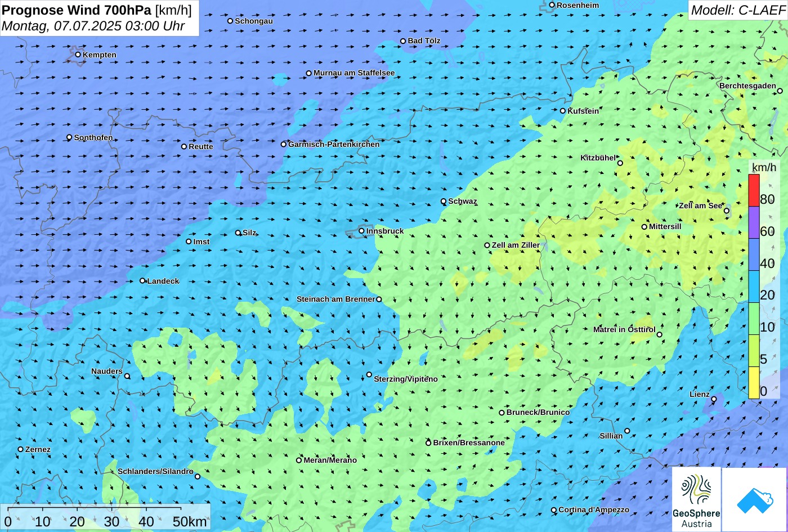Click the Sterzing/Vipiteno marker dot
This screenshot has width=788, height=532.
[x=369, y=374]
